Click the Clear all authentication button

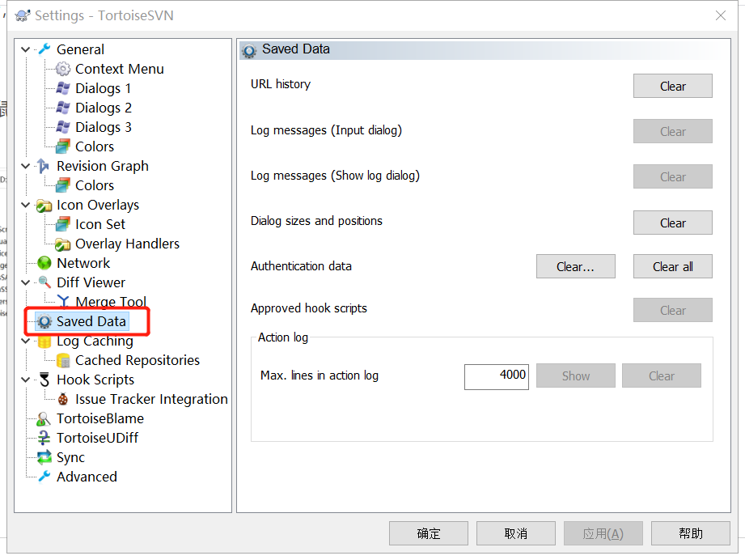pyautogui.click(x=672, y=266)
